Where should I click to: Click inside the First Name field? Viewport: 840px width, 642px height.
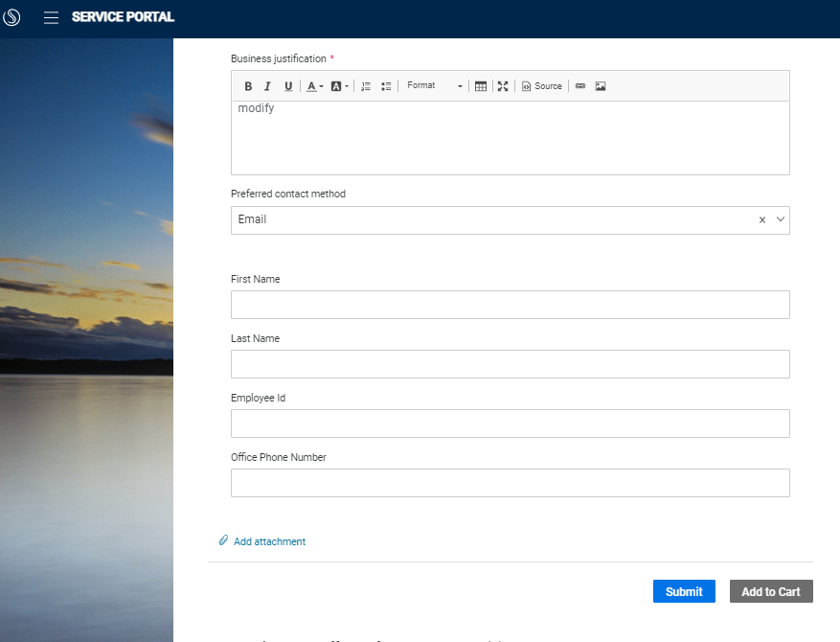[510, 304]
